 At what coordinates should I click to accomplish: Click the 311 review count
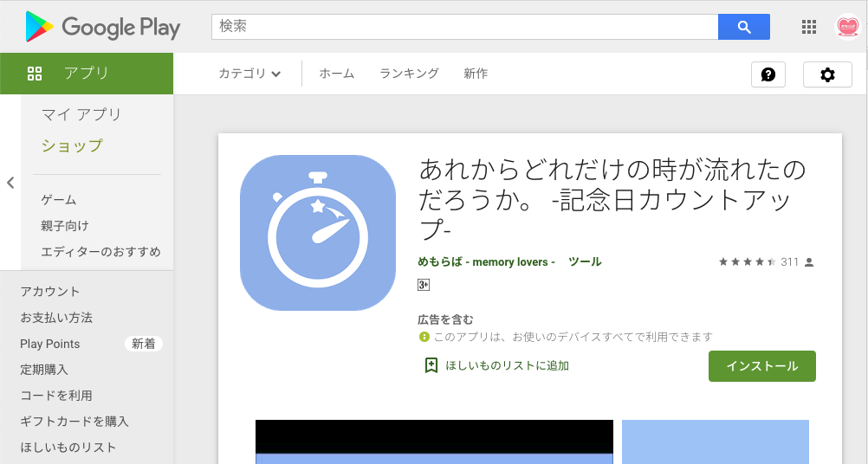(789, 262)
